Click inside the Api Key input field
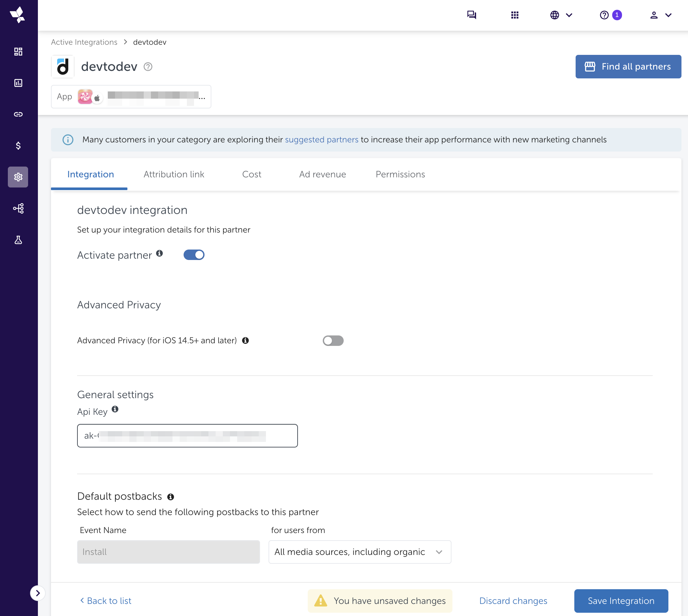The image size is (688, 616). [187, 436]
